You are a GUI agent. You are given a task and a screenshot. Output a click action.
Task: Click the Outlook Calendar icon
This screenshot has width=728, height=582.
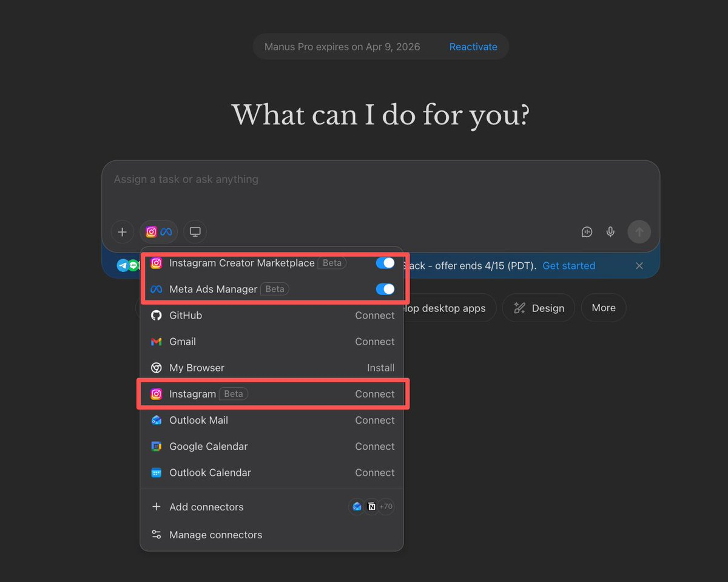[x=156, y=472]
